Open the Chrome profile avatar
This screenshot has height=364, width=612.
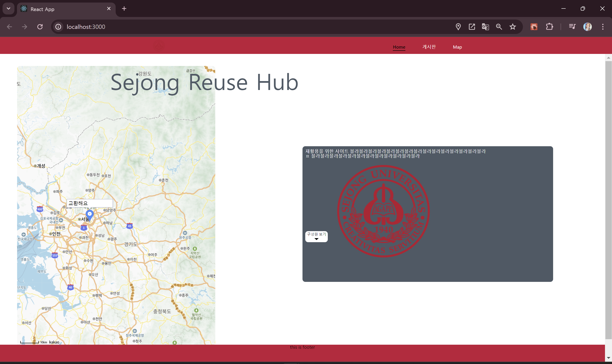point(587,27)
